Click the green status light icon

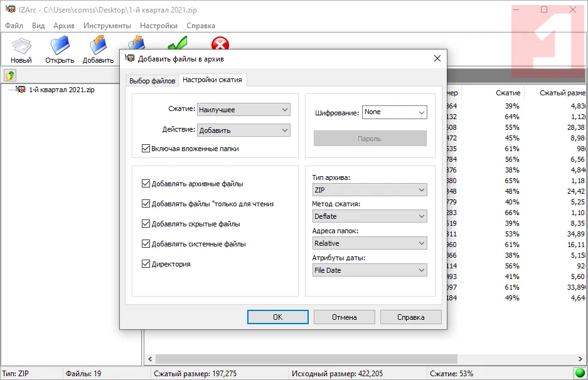coord(580,373)
